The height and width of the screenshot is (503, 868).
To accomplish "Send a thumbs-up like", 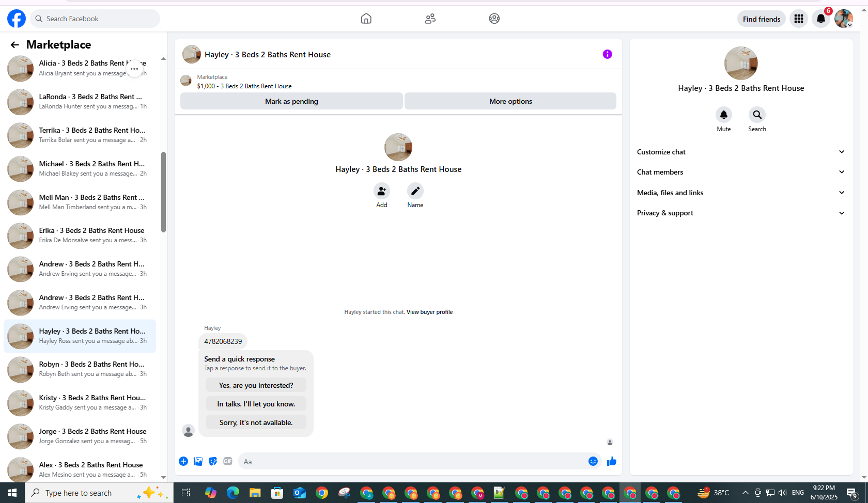I will 612,461.
